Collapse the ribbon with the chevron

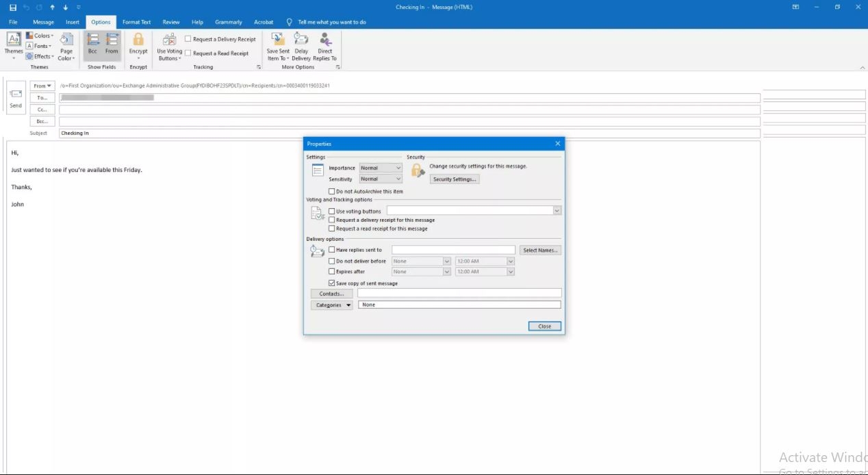click(862, 67)
